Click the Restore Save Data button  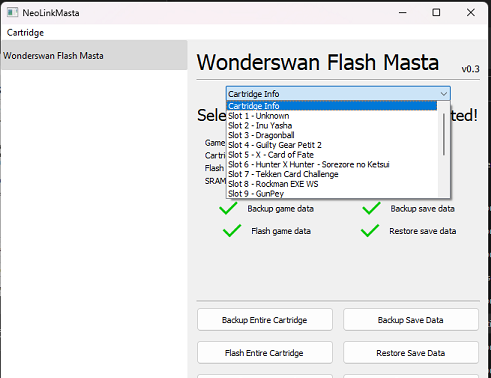coord(411,352)
